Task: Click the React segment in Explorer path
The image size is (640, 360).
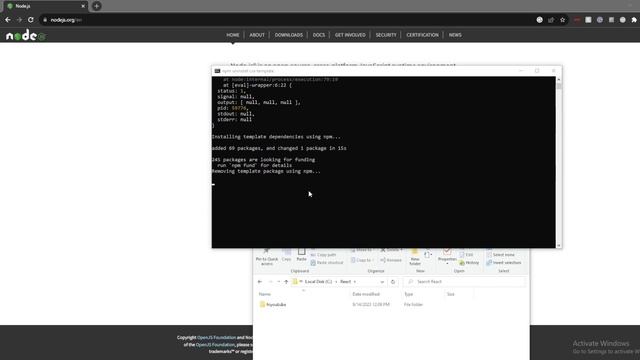Action: (345, 282)
